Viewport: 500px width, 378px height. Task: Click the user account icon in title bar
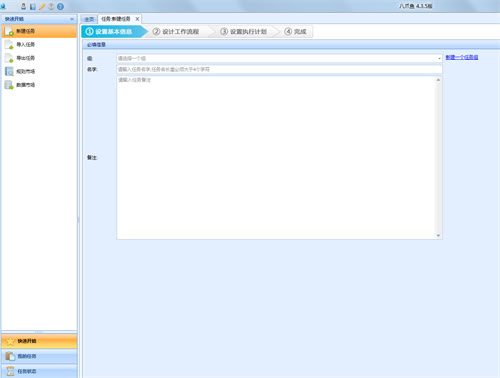pos(23,6)
